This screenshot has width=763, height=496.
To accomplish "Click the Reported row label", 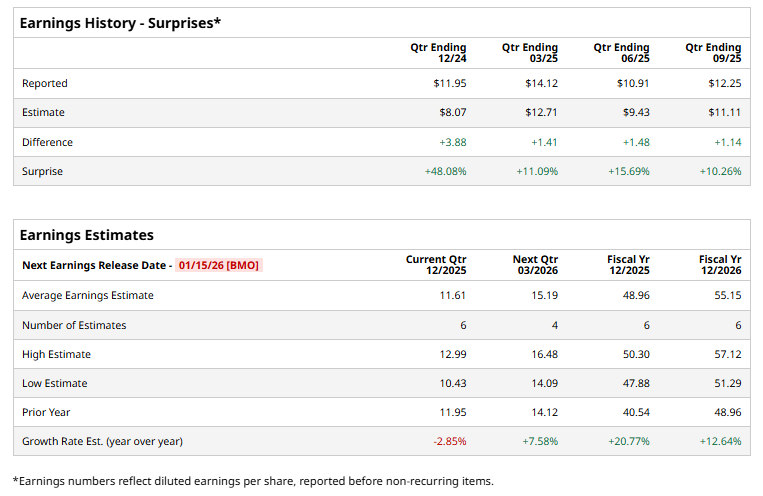I will (45, 84).
